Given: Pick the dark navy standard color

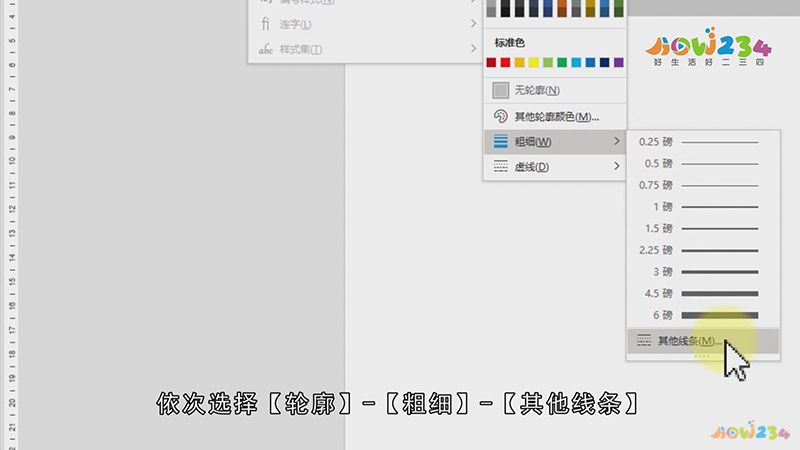Looking at the screenshot, I should pos(605,62).
